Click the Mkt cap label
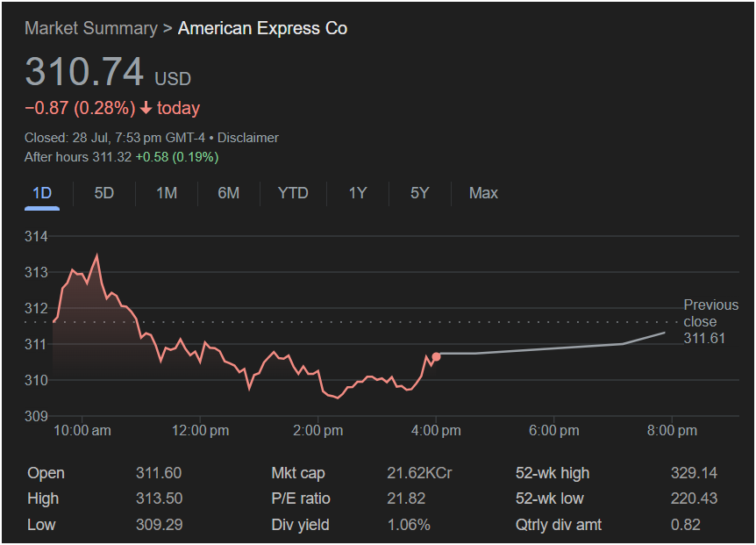Screen dimensions: 756x545 [298, 473]
